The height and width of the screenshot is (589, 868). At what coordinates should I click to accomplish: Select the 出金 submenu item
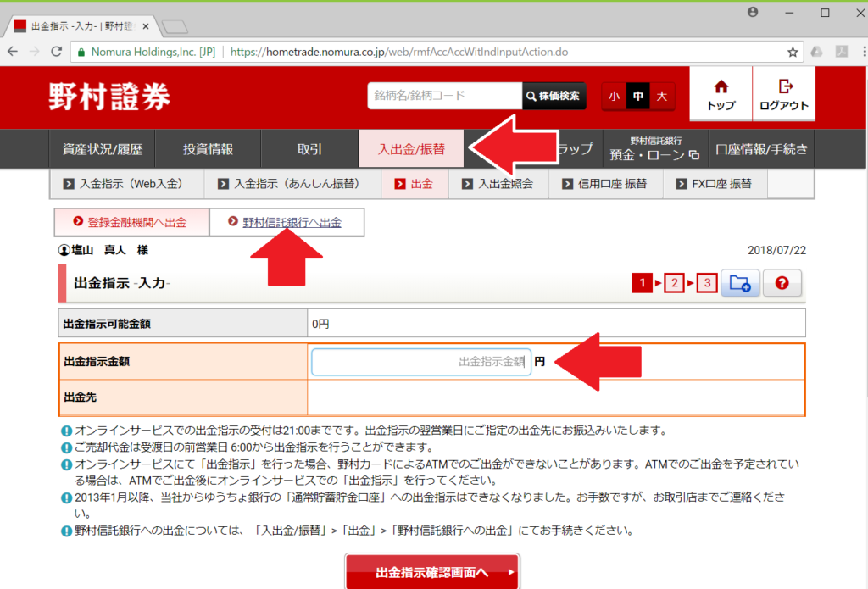point(415,184)
